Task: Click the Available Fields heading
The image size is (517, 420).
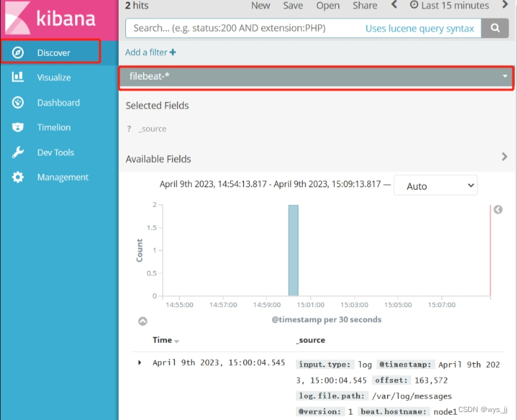Action: tap(158, 159)
